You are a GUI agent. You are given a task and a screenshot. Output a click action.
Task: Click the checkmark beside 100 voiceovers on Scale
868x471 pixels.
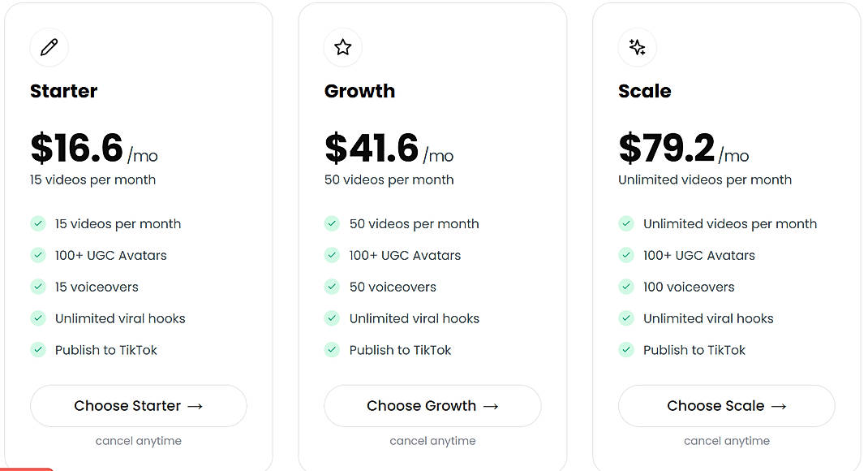(626, 287)
